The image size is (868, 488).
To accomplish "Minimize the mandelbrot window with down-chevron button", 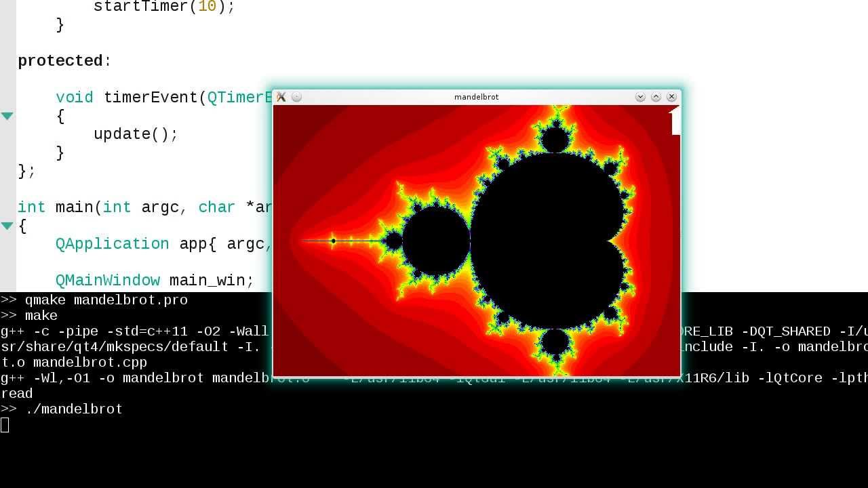I will tap(640, 97).
